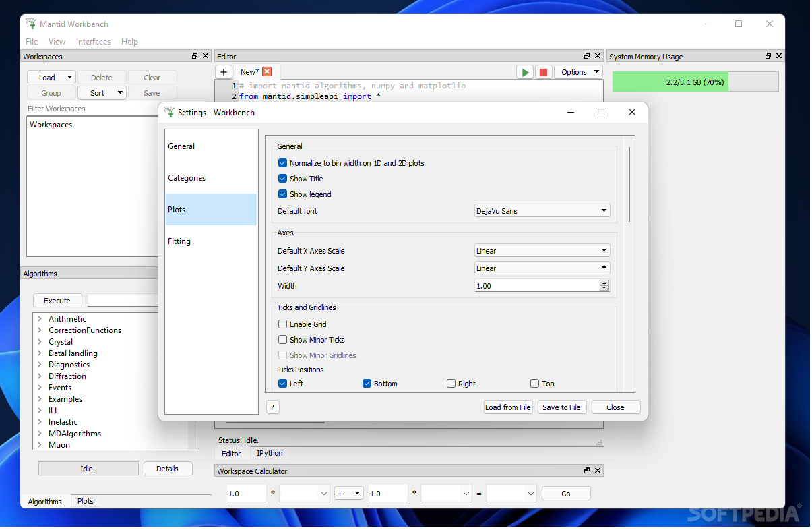Abort script with the red stop icon
The width and height of the screenshot is (812, 532).
(x=543, y=72)
